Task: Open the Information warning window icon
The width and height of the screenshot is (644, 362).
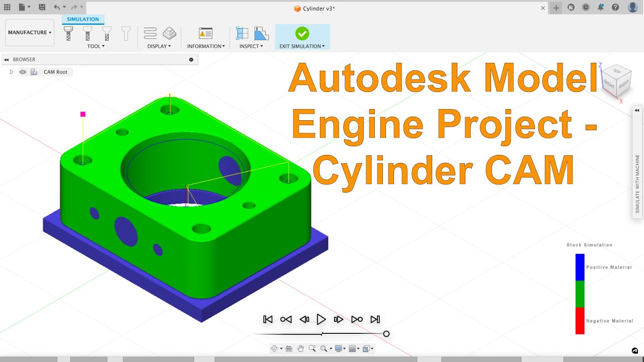Action: [206, 34]
